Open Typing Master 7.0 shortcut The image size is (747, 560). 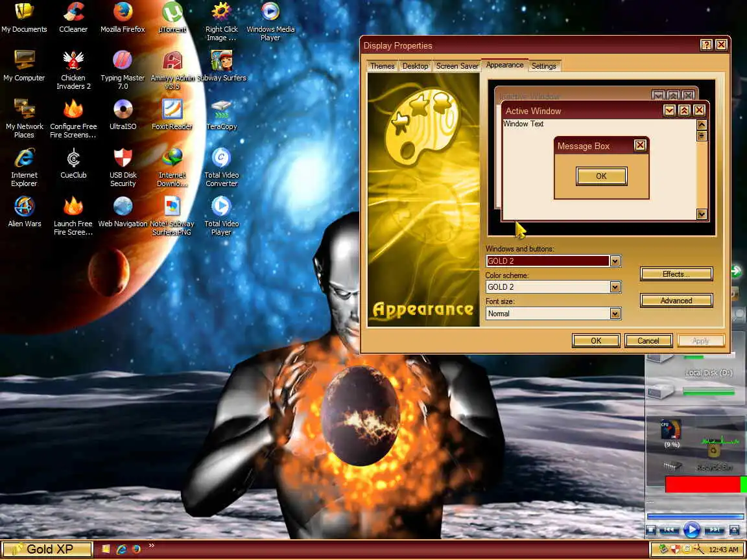[x=123, y=70]
